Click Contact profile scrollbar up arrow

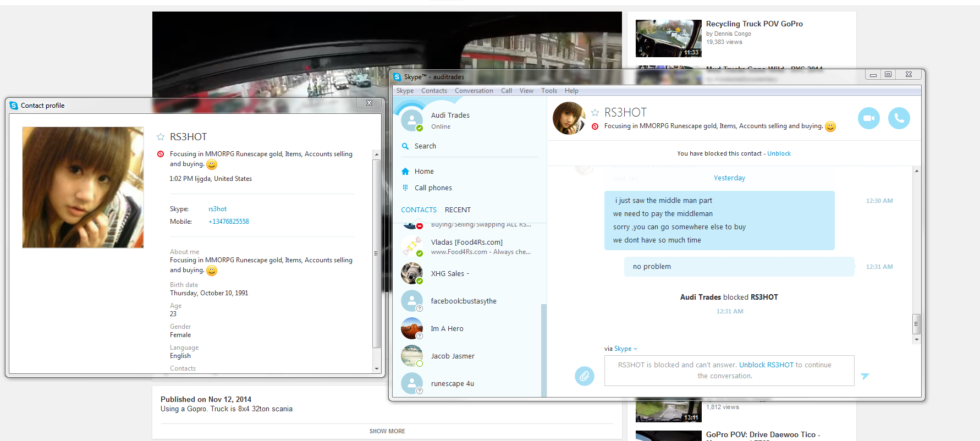pyautogui.click(x=377, y=155)
